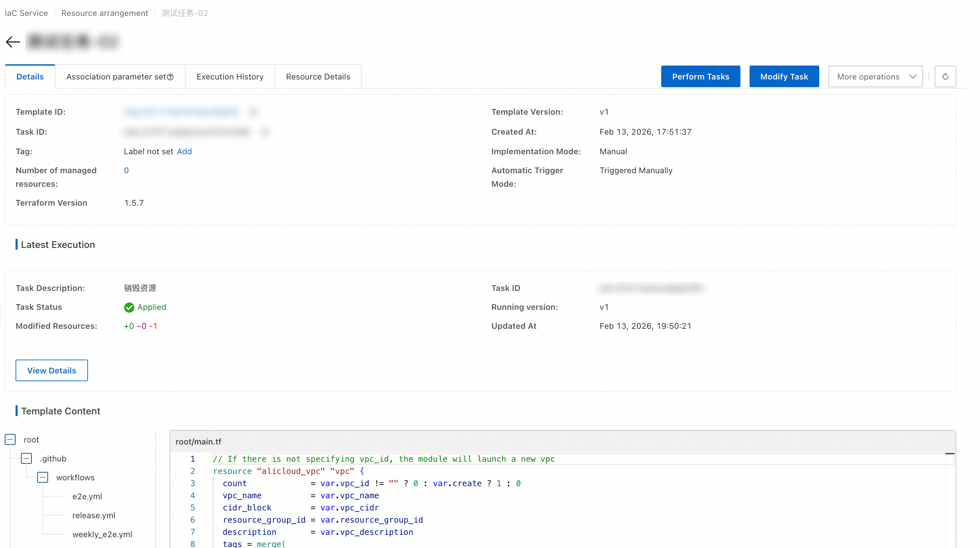Select the root folder label

(x=31, y=440)
